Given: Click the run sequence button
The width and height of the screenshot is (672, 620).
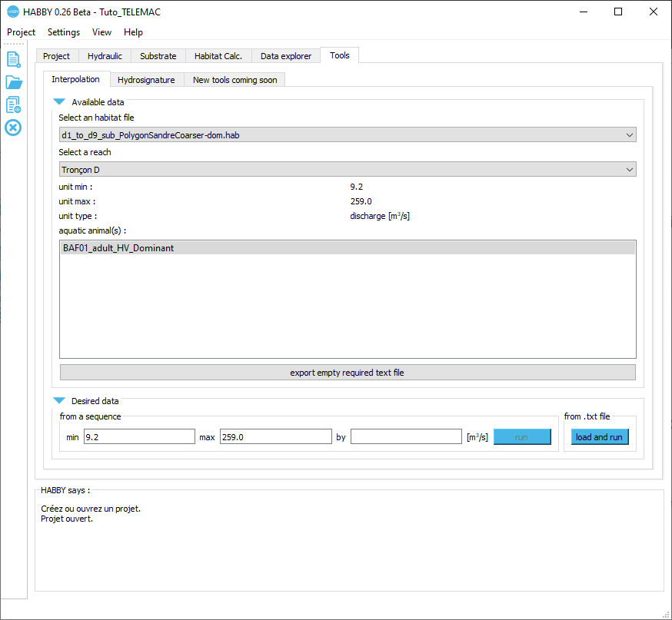Looking at the screenshot, I should coord(521,437).
